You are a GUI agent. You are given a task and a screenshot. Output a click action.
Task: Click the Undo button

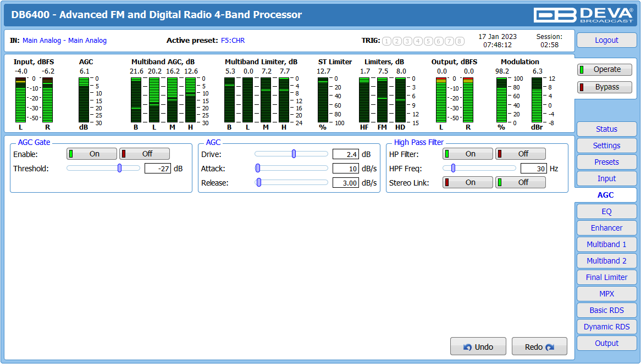tap(478, 346)
